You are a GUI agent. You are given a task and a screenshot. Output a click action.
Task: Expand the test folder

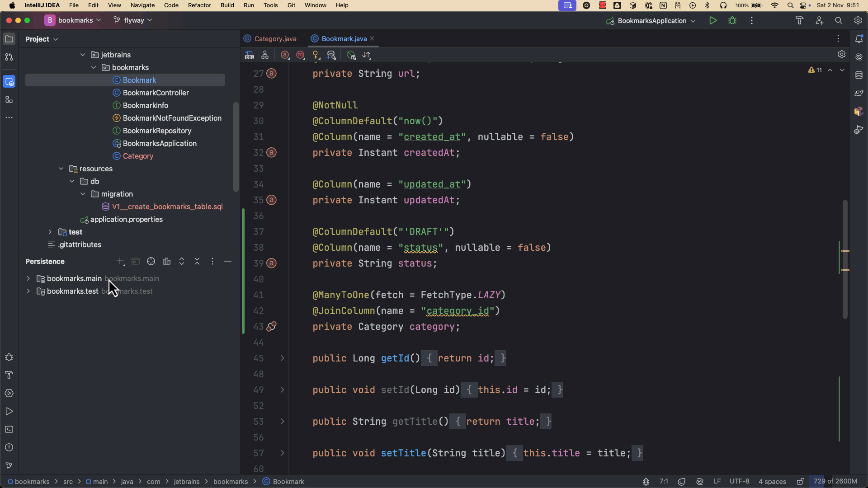pos(50,232)
